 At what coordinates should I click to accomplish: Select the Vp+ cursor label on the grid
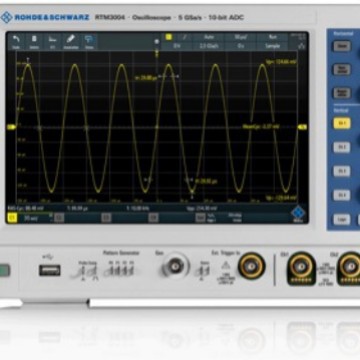point(281,62)
